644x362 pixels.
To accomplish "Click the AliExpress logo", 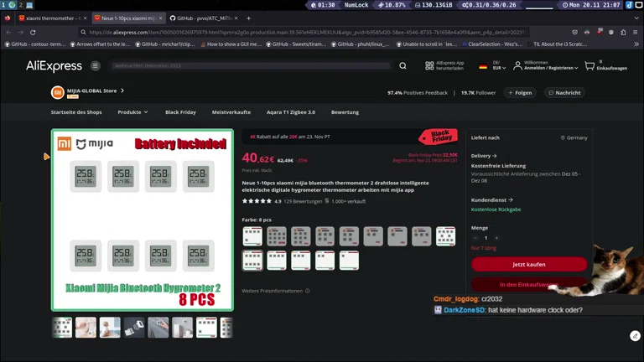I will 54,65.
